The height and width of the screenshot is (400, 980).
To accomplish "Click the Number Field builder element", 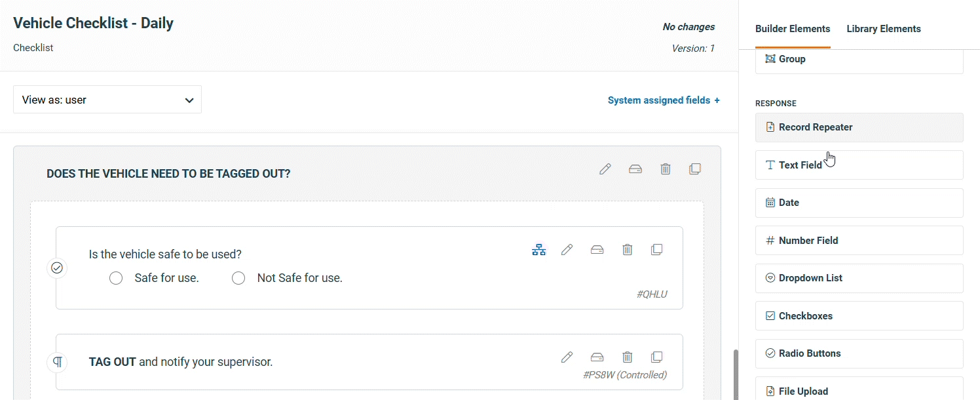I will tap(859, 241).
